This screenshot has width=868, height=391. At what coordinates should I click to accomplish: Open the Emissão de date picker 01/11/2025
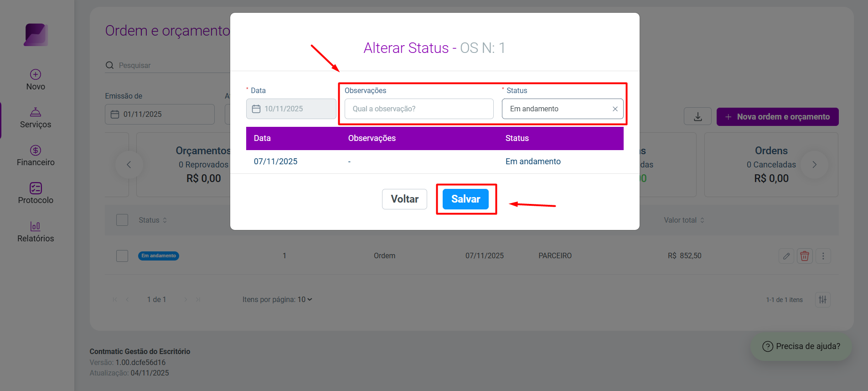(x=160, y=114)
